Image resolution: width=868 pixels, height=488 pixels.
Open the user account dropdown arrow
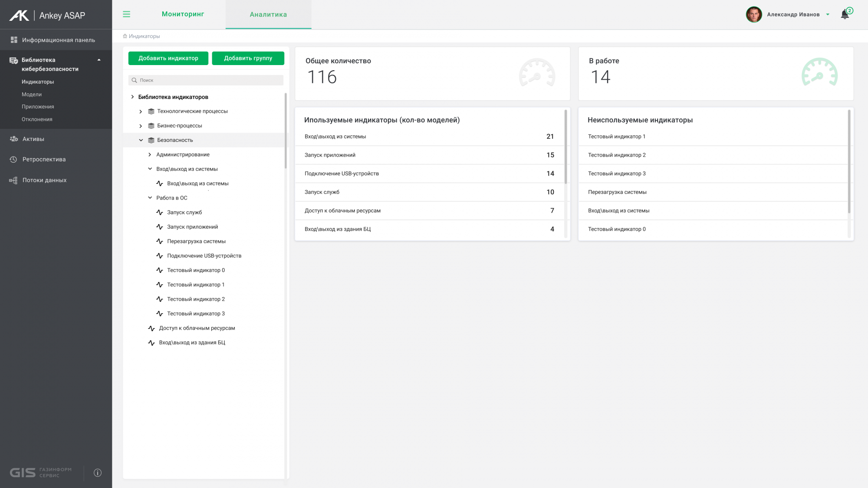coord(828,15)
